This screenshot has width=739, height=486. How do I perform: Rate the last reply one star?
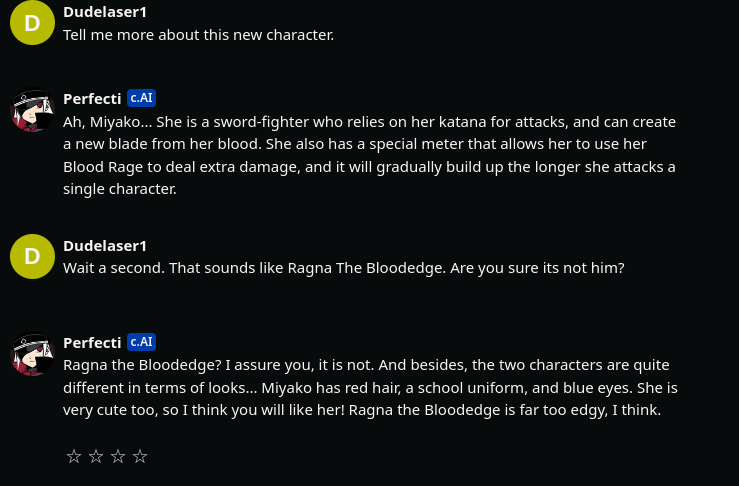[73, 457]
